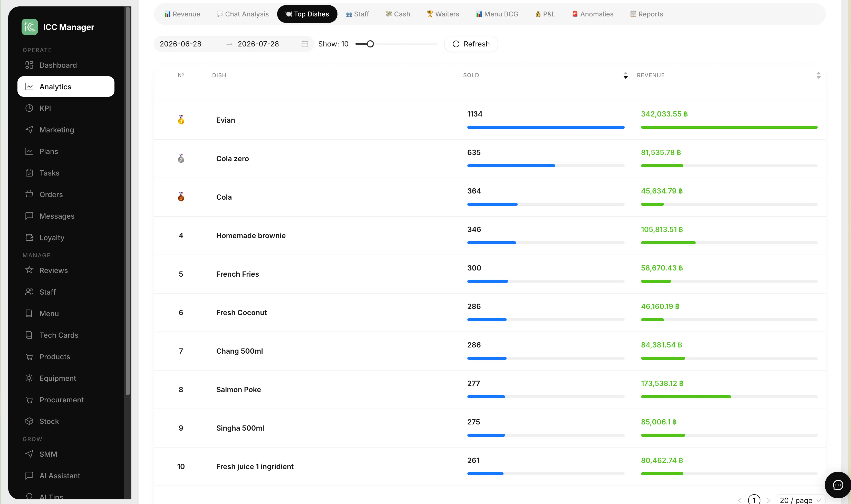Sort the table by Revenue column
851x504 pixels.
(818, 75)
